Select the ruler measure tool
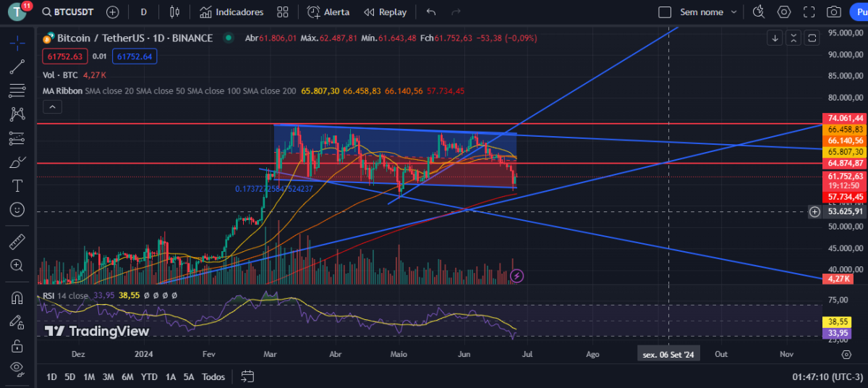 17,242
